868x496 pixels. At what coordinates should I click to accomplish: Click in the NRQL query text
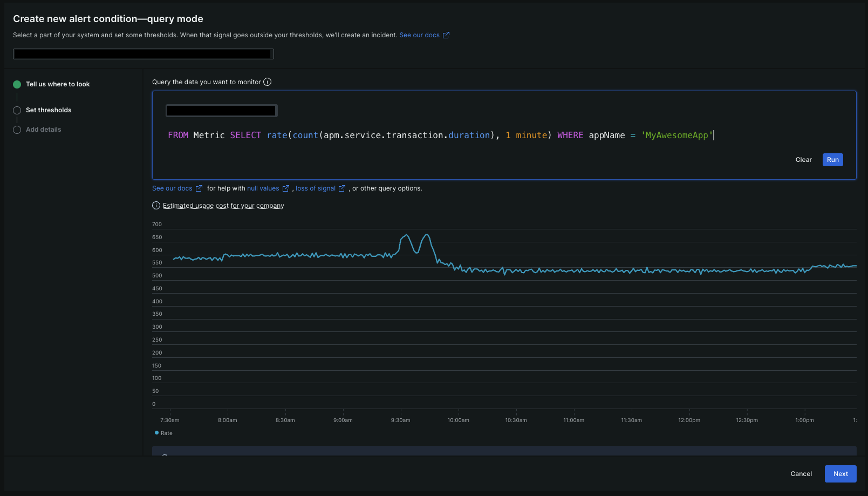pyautogui.click(x=440, y=135)
